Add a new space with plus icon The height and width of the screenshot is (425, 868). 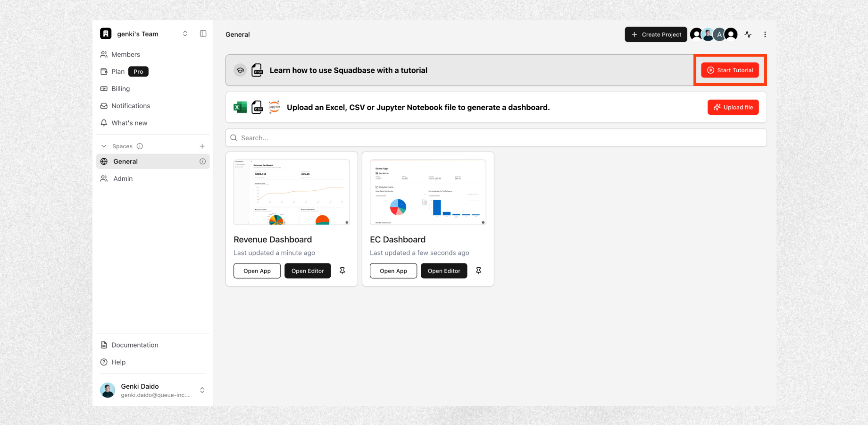tap(202, 146)
